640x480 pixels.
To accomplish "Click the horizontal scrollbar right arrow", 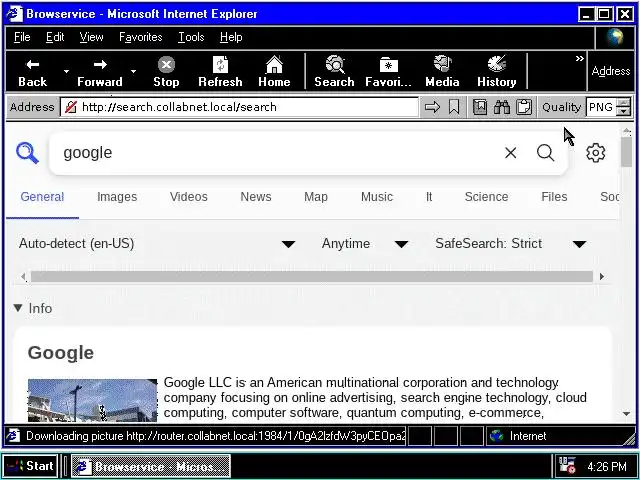I will pyautogui.click(x=602, y=276).
